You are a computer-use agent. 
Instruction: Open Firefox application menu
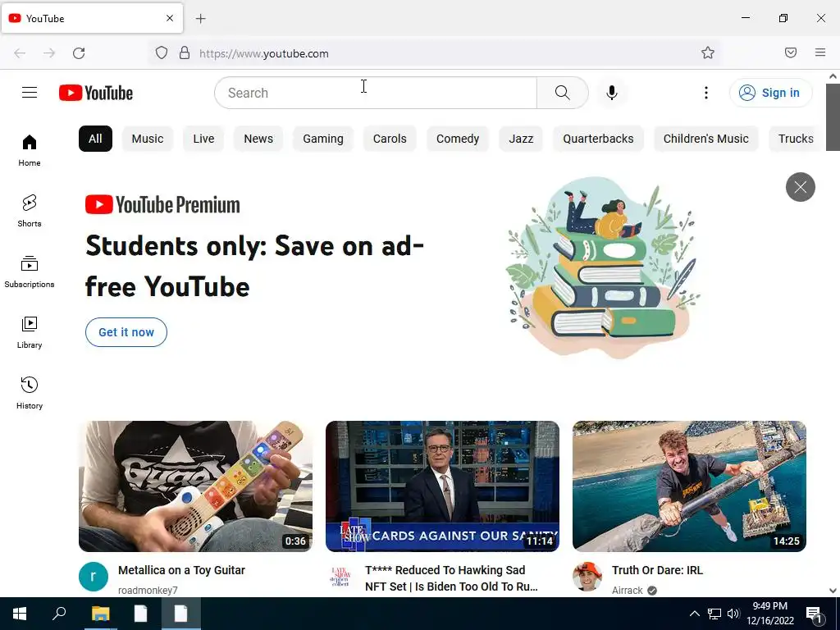[820, 52]
